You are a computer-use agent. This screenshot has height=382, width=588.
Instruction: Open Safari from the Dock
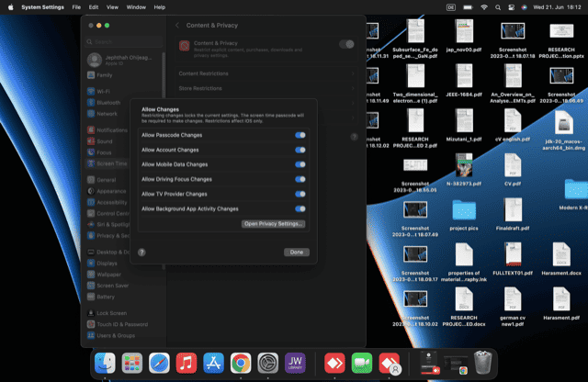(x=159, y=363)
